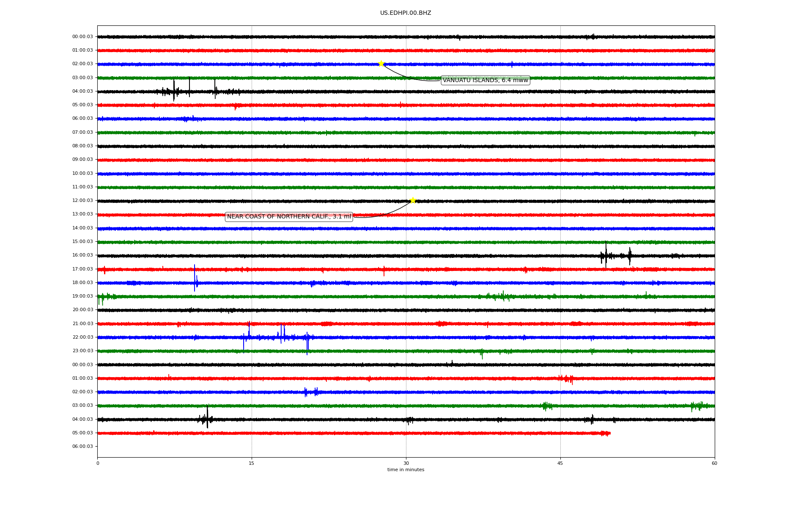Click the 0 tick on the x-axis

98,463
